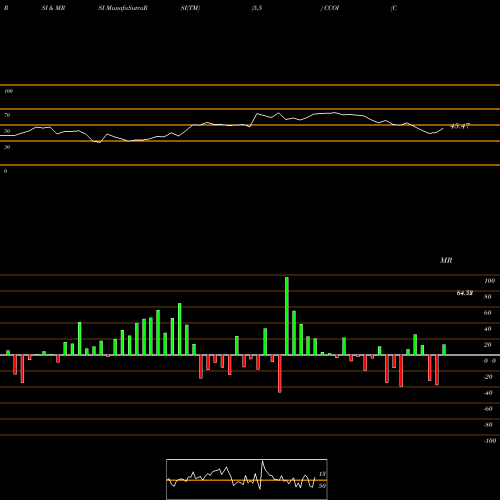This screenshot has height=500, width=500.
Task: Click the '(5,5' parameter text
Action: 257,8
